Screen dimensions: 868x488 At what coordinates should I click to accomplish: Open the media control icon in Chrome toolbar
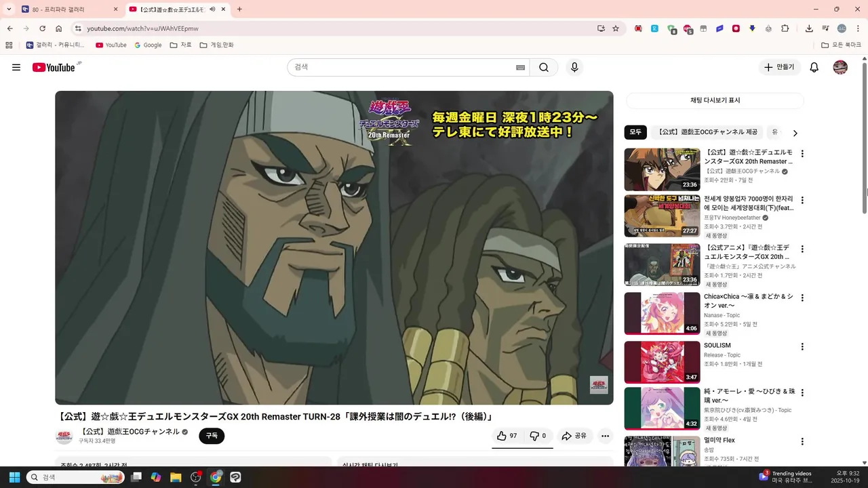point(825,28)
